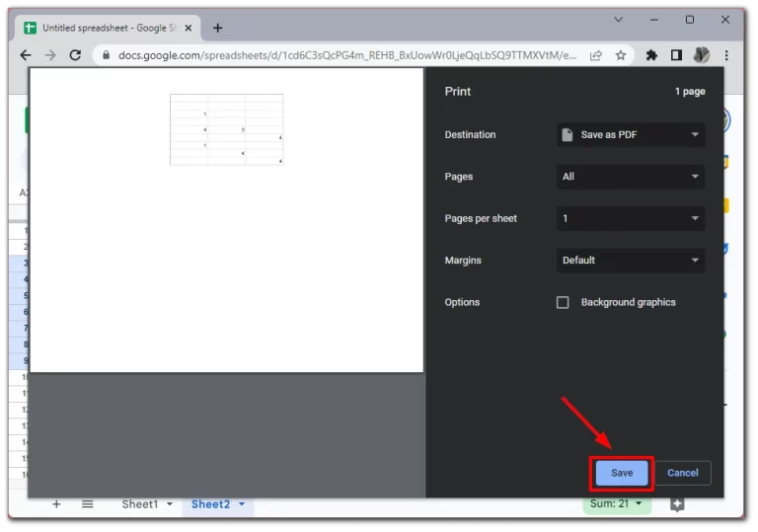Screen dimensions: 758x532
Task: Open a new browser tab with plus icon
Action: tap(218, 29)
